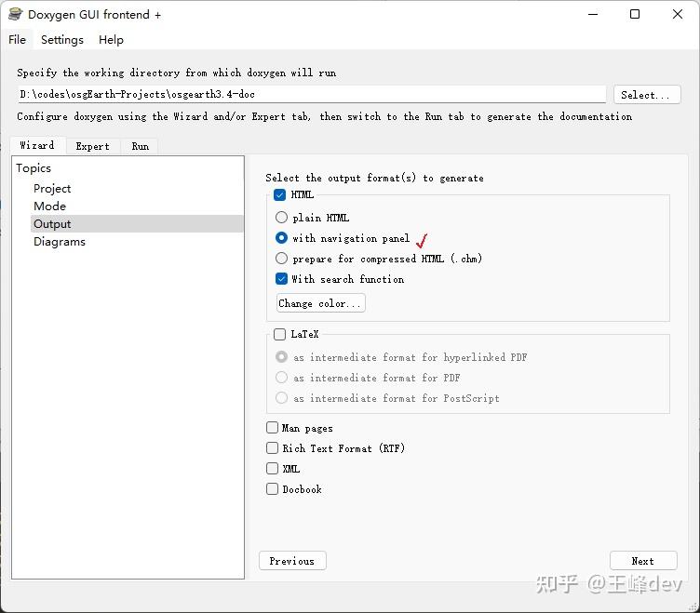Select the Mode topic
This screenshot has height=613, width=700.
click(49, 206)
